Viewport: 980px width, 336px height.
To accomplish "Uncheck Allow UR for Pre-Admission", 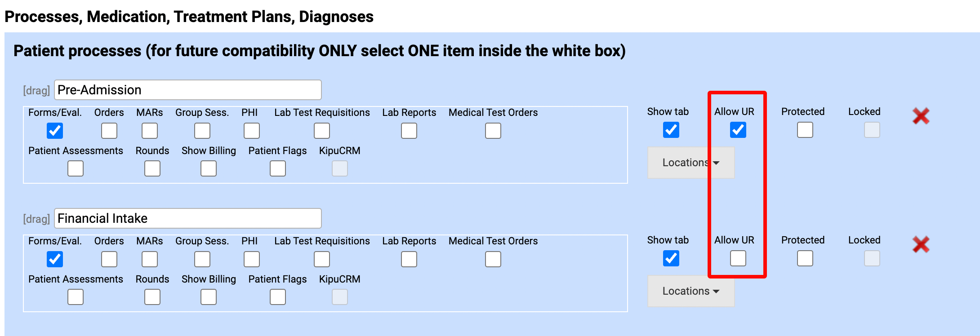I will [738, 130].
